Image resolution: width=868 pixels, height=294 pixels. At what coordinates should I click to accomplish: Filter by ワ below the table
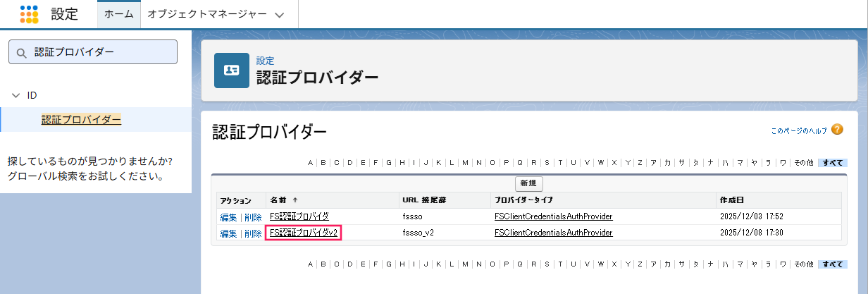coord(783,264)
